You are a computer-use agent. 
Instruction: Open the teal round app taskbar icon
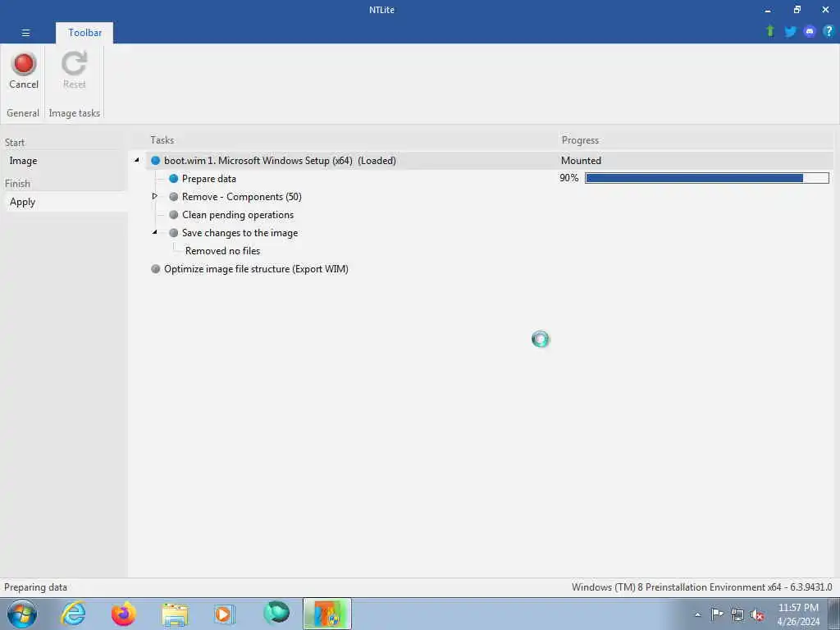pos(276,613)
